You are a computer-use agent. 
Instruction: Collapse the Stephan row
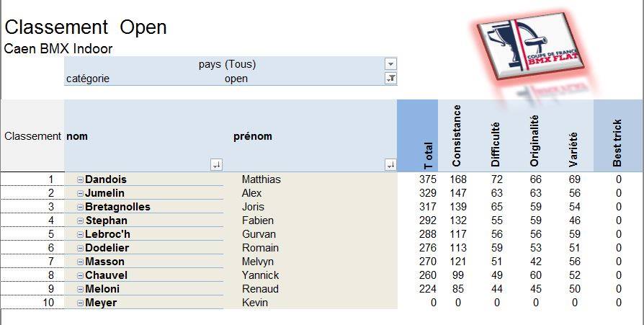pyautogui.click(x=81, y=221)
